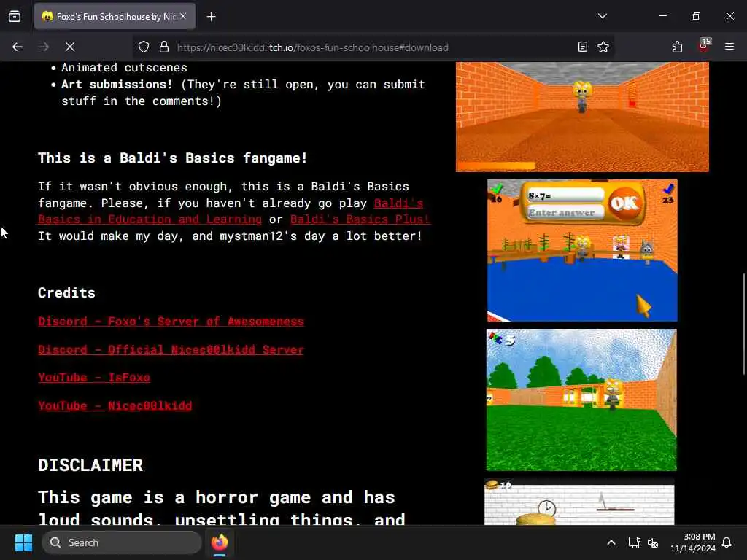Image resolution: width=747 pixels, height=560 pixels.
Task: Click the Credits heading text
Action: [66, 293]
